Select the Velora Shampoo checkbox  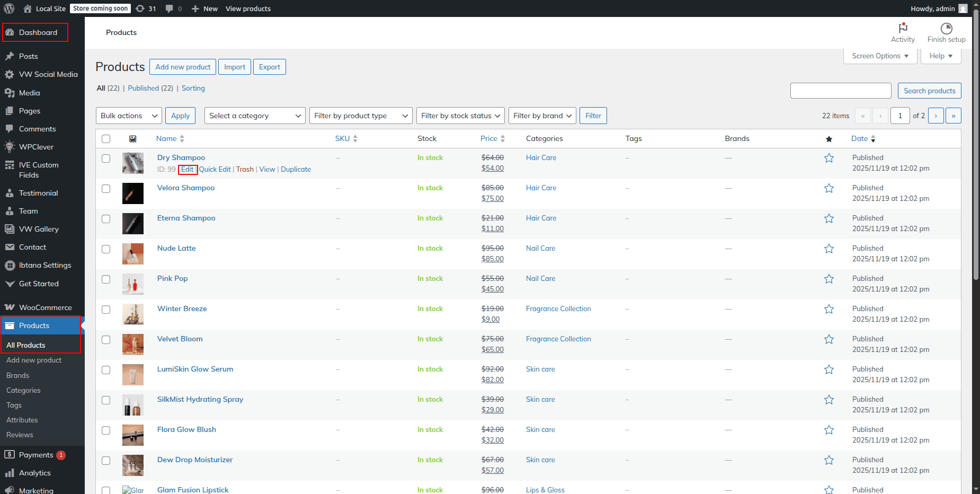pyautogui.click(x=106, y=189)
